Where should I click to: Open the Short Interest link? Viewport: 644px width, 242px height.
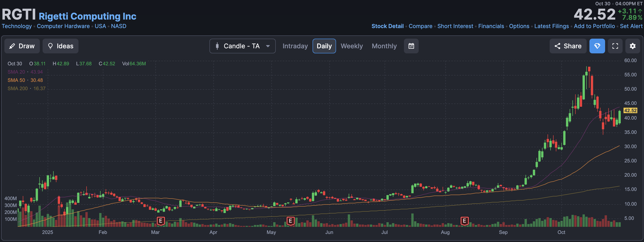pos(455,26)
